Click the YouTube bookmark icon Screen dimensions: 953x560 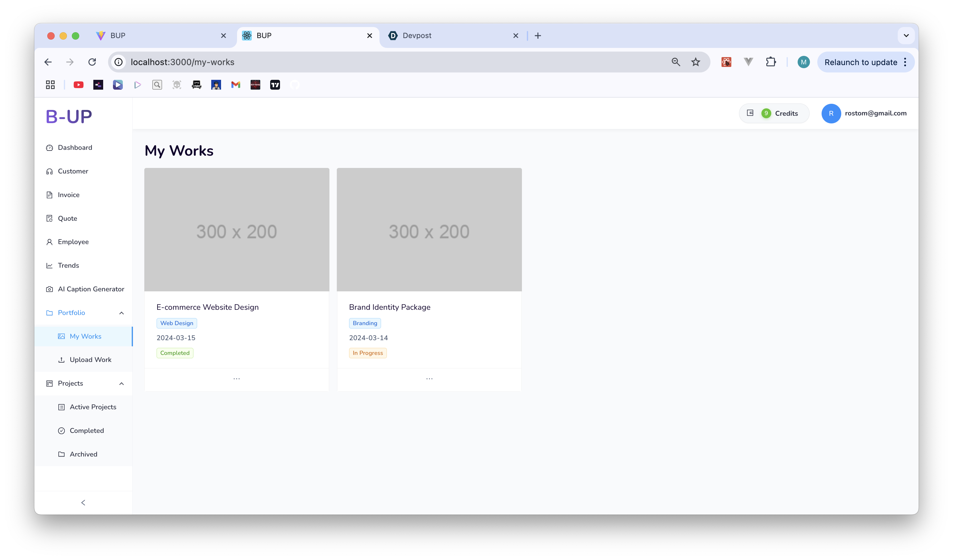[x=78, y=85]
